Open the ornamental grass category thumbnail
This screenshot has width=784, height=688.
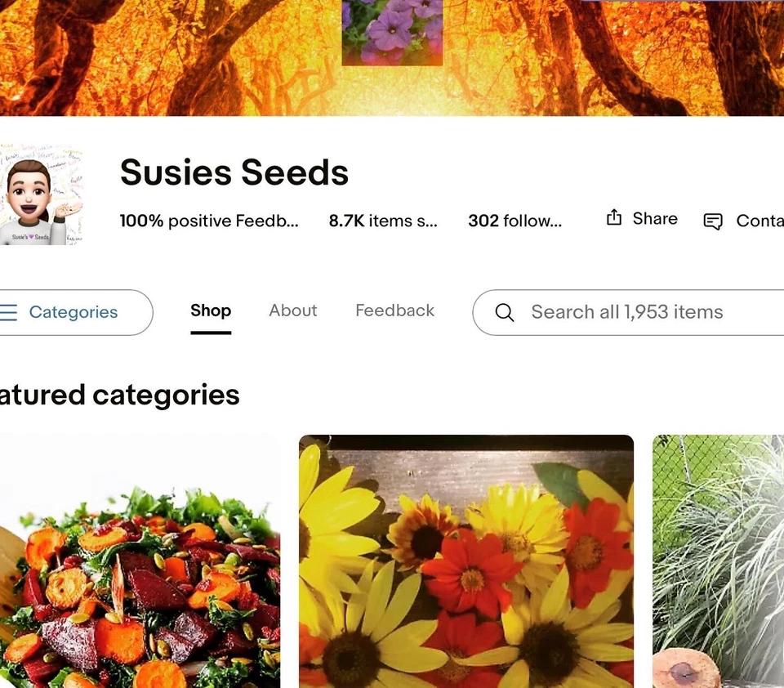pos(718,561)
